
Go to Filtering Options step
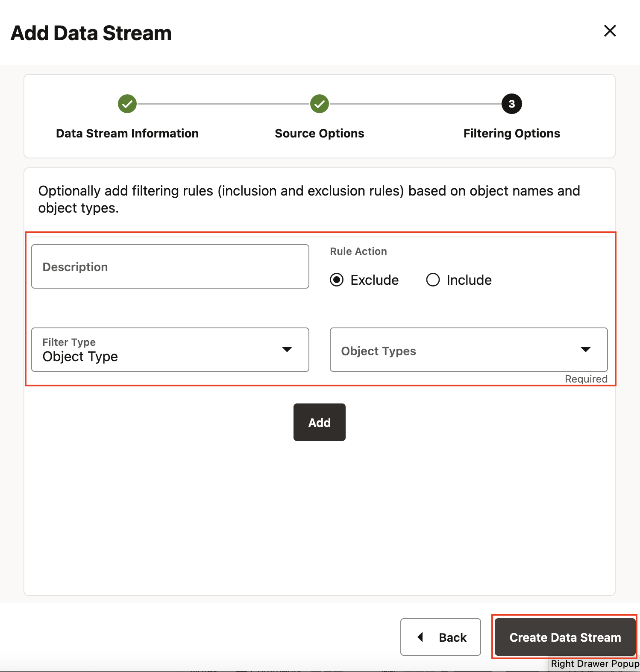(x=511, y=133)
